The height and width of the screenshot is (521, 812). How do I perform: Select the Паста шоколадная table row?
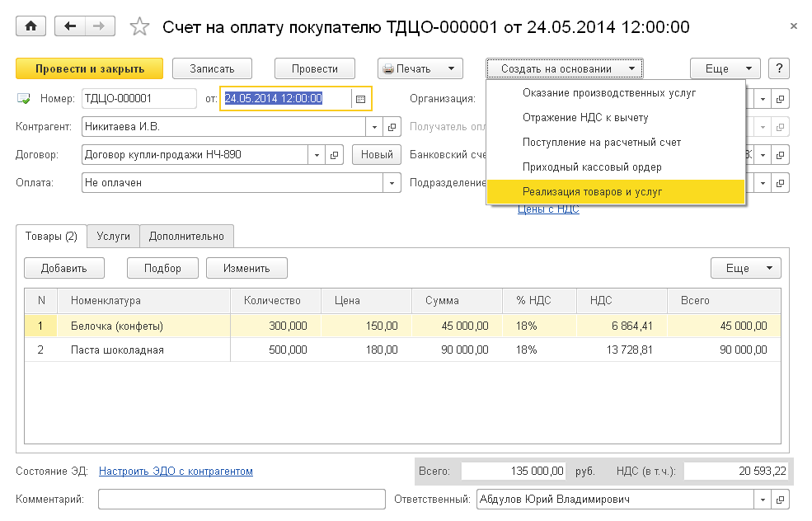tap(117, 350)
